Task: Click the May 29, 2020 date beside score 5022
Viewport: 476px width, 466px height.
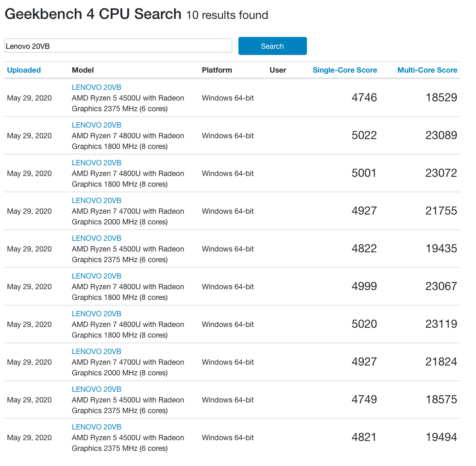Action: (x=30, y=136)
